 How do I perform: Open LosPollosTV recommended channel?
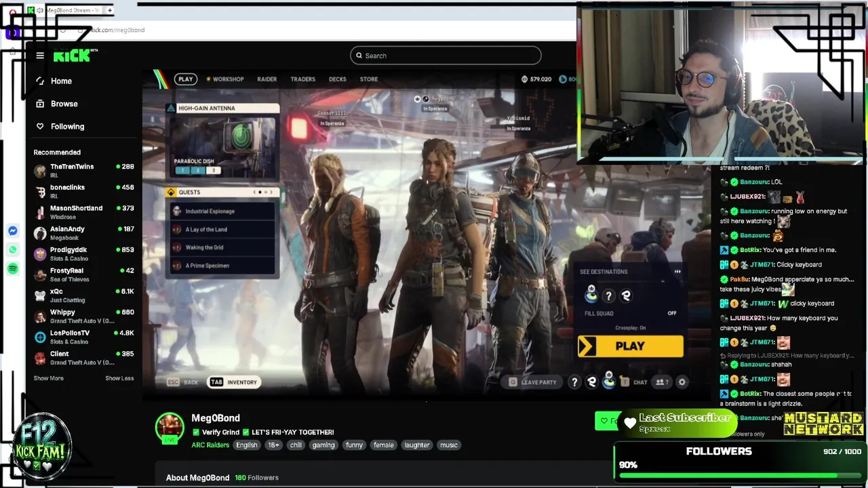click(x=83, y=337)
